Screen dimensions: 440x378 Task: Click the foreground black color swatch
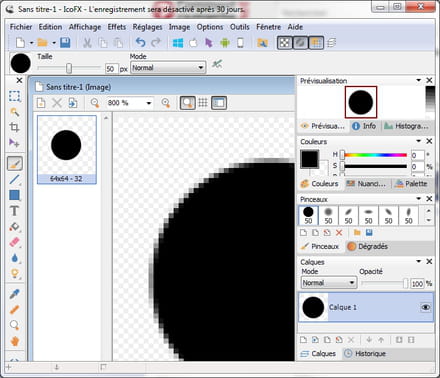[x=310, y=159]
